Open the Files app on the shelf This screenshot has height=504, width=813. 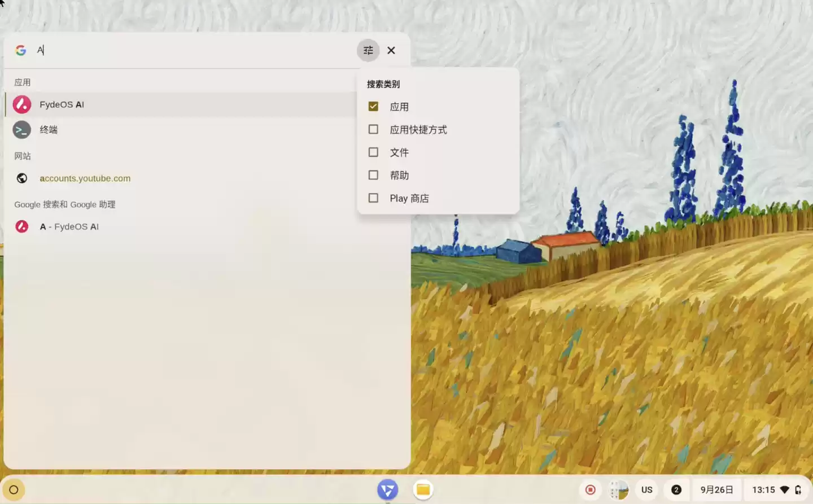(423, 490)
